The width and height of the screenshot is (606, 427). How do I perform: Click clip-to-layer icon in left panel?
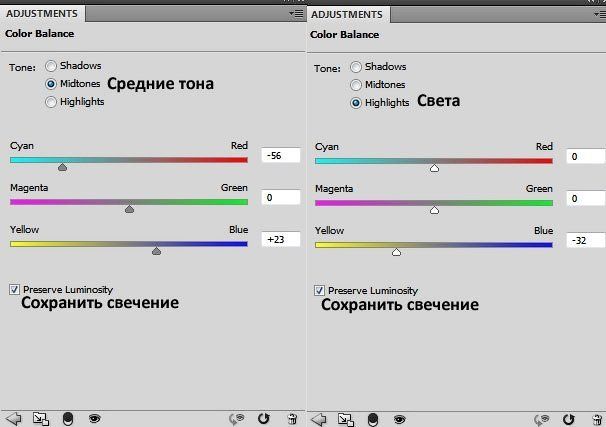[x=68, y=419]
